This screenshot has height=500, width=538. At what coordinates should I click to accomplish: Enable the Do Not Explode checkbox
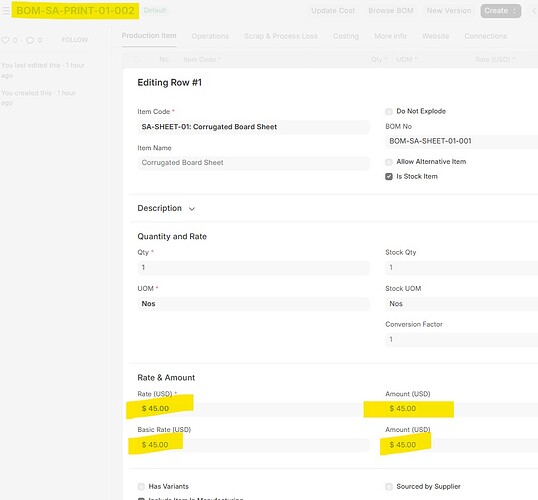(x=389, y=112)
